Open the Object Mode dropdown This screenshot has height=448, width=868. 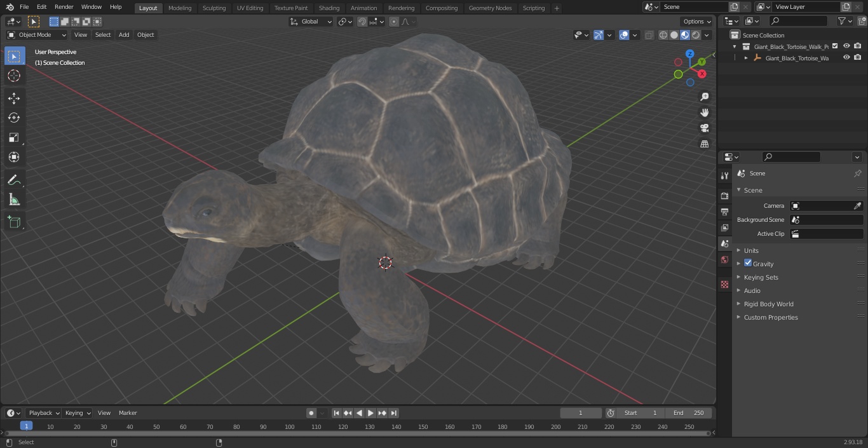pos(36,35)
